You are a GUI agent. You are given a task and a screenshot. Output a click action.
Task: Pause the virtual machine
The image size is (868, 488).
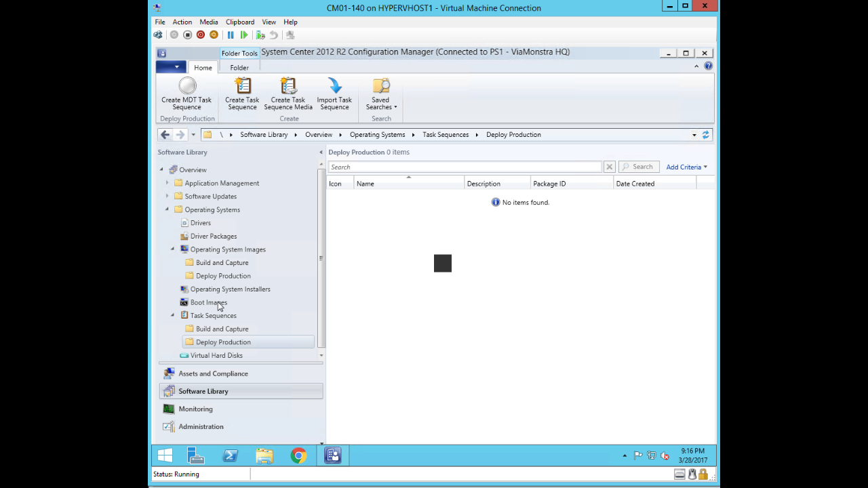click(231, 35)
